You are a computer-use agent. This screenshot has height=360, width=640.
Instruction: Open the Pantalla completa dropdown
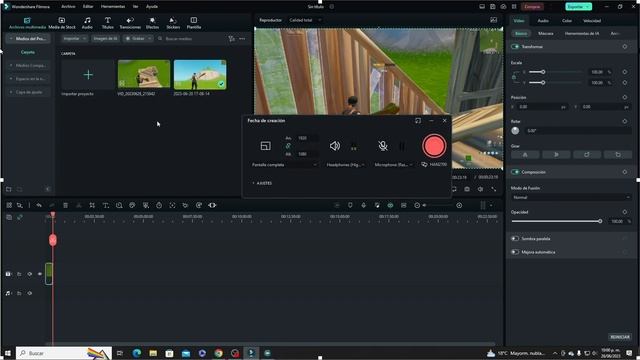click(x=284, y=164)
